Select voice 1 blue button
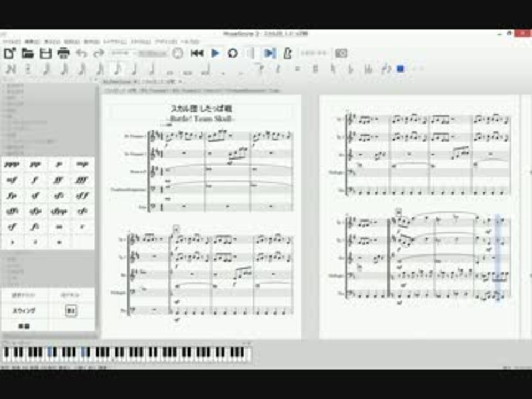The height and width of the screenshot is (399, 532). 401,69
